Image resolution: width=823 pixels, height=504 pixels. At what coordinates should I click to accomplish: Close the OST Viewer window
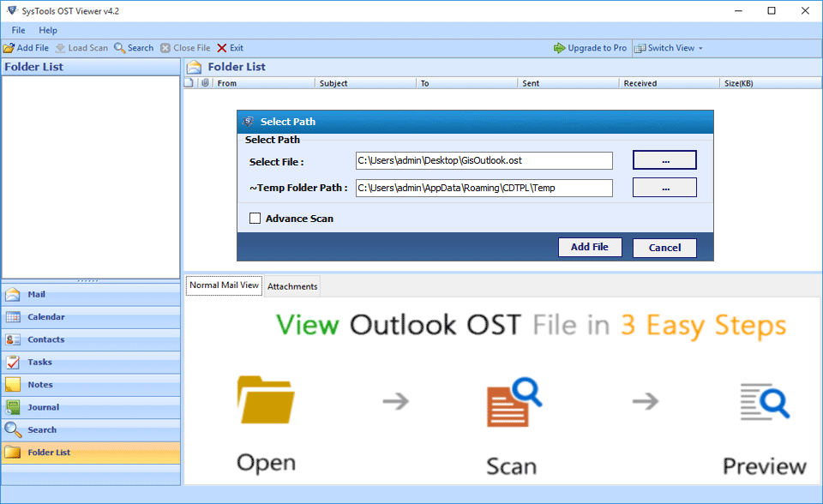click(x=805, y=11)
